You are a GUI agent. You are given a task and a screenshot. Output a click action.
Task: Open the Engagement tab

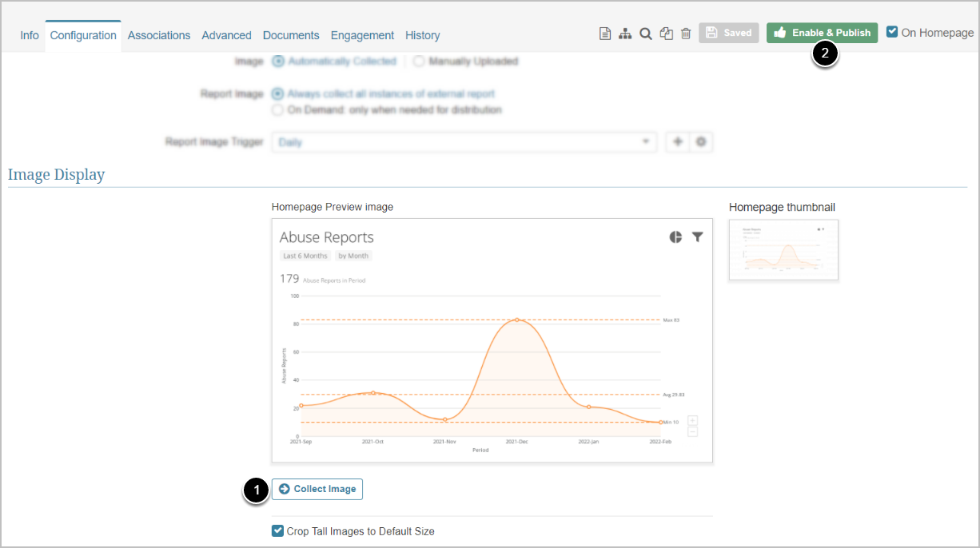(362, 35)
